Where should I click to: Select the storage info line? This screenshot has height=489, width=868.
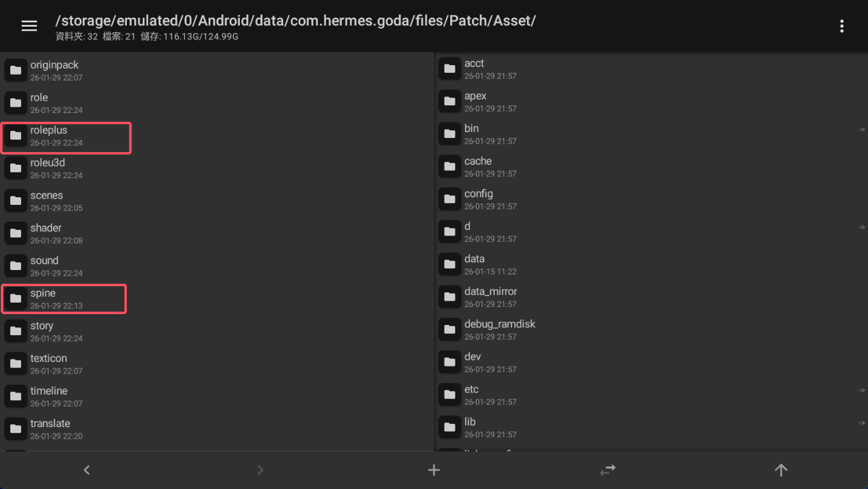coord(147,37)
